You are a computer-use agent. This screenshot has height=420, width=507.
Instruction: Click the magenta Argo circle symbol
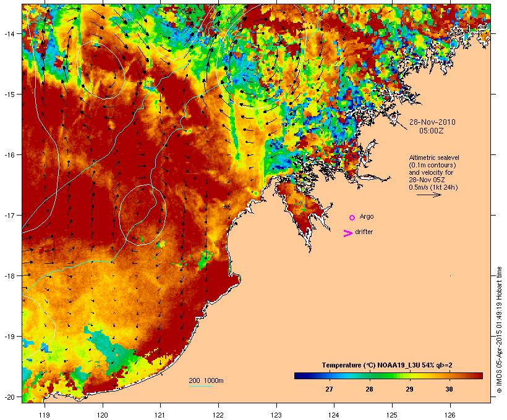coord(352,217)
